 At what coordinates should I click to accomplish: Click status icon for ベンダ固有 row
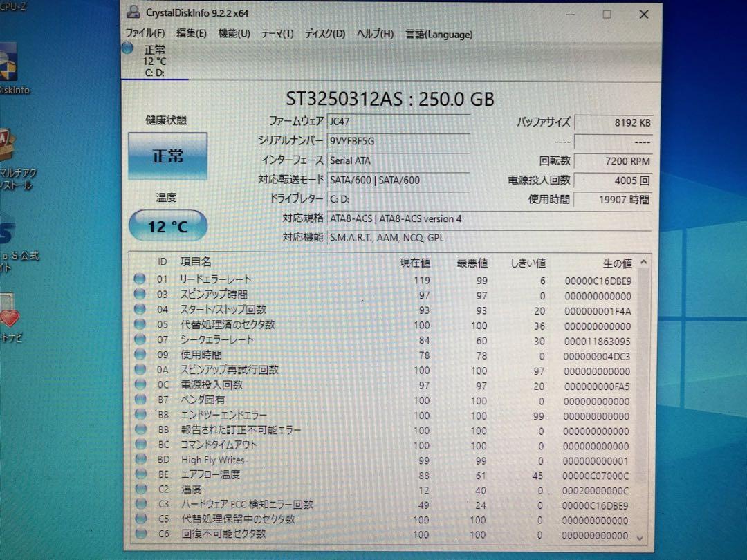click(140, 399)
